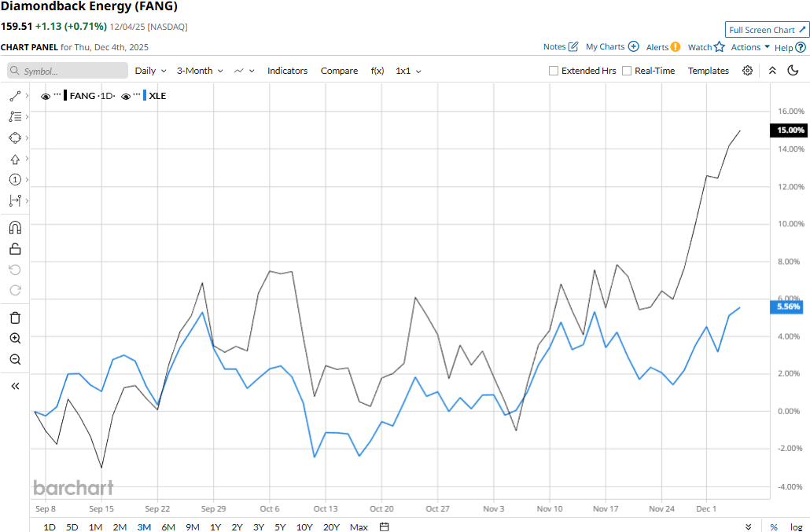Screen dimensions: 810x532
Task: Click the blue XLE color swatch
Action: coord(145,95)
